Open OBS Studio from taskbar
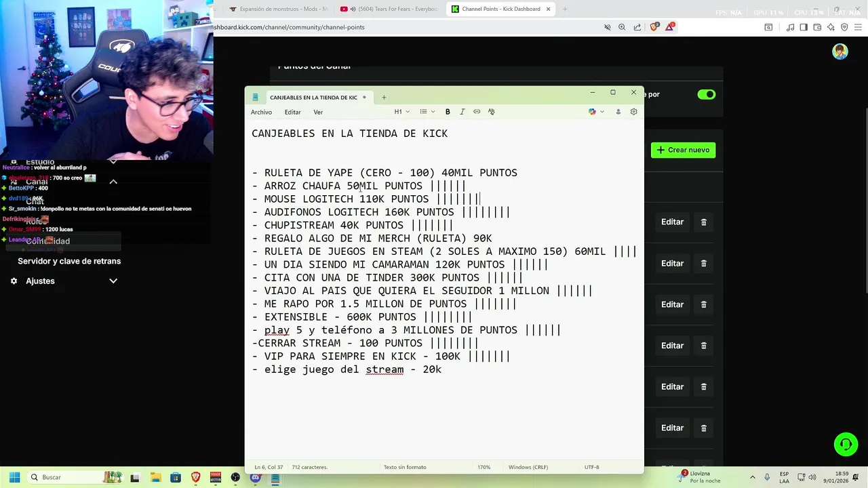The height and width of the screenshot is (488, 868). click(235, 477)
